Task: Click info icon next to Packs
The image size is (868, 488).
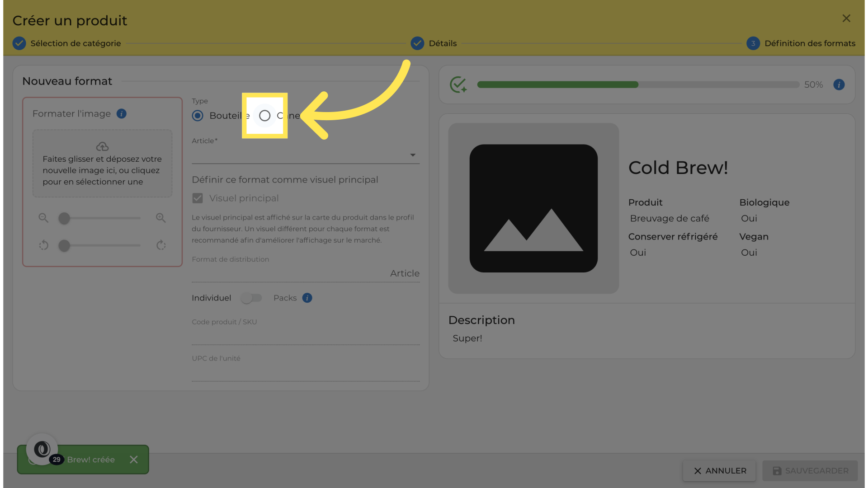Action: 307,298
